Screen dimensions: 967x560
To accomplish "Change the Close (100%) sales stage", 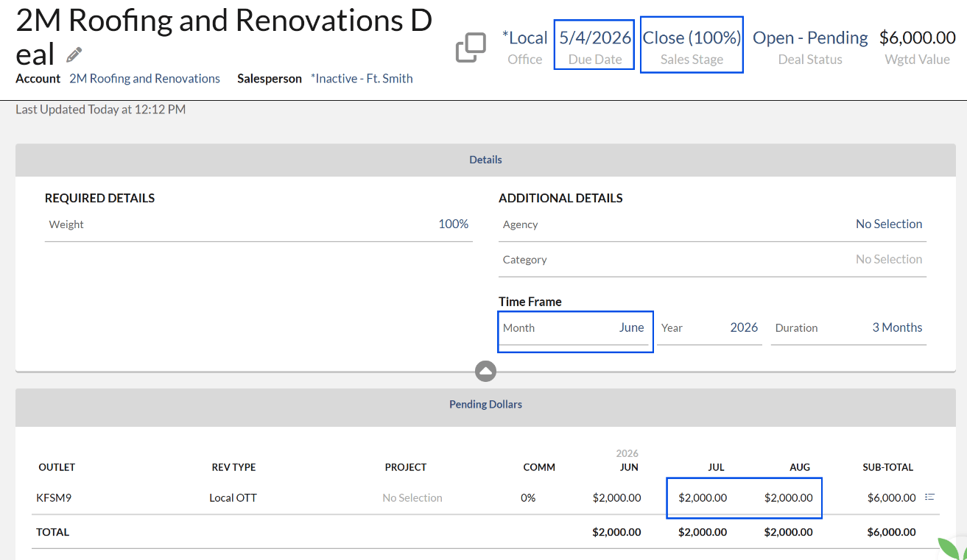I will [x=692, y=38].
